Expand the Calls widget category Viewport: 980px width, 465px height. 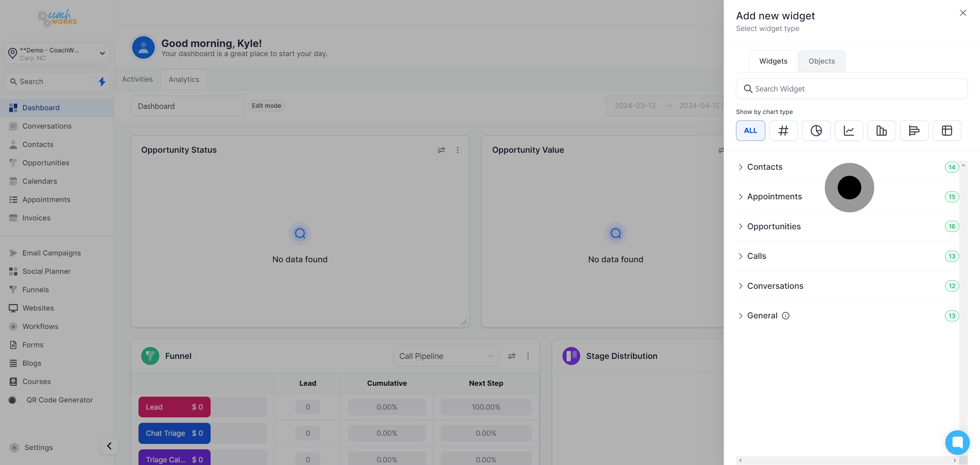tap(756, 256)
